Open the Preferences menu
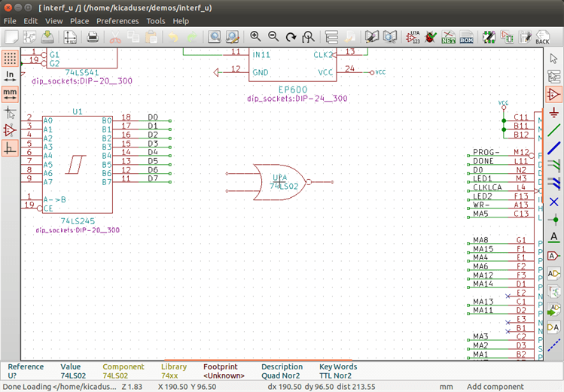 click(x=117, y=21)
